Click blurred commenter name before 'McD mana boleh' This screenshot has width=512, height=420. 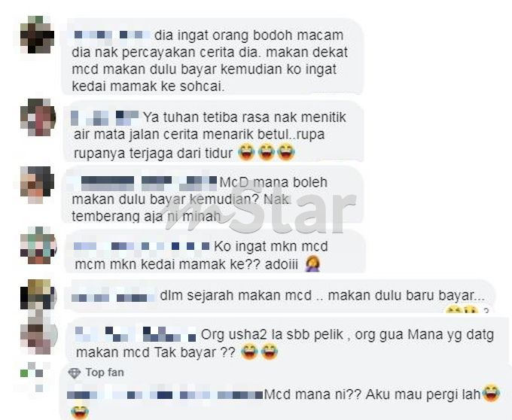click(142, 183)
